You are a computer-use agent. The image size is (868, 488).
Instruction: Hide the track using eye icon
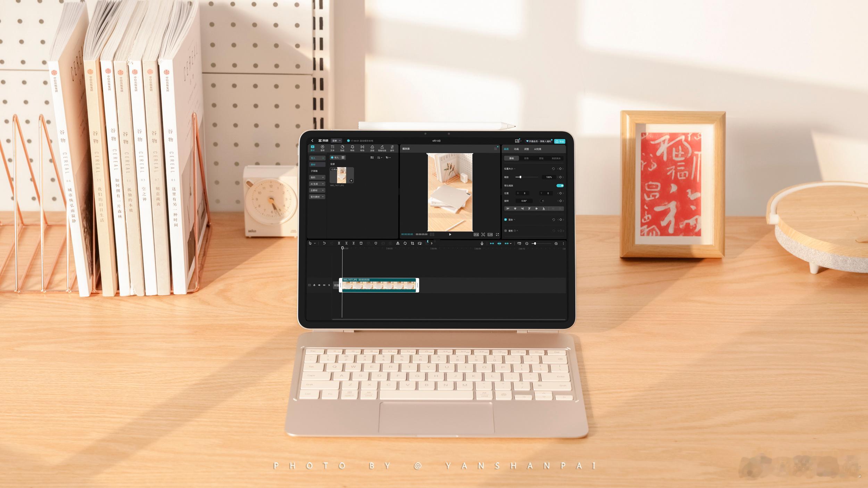click(319, 285)
